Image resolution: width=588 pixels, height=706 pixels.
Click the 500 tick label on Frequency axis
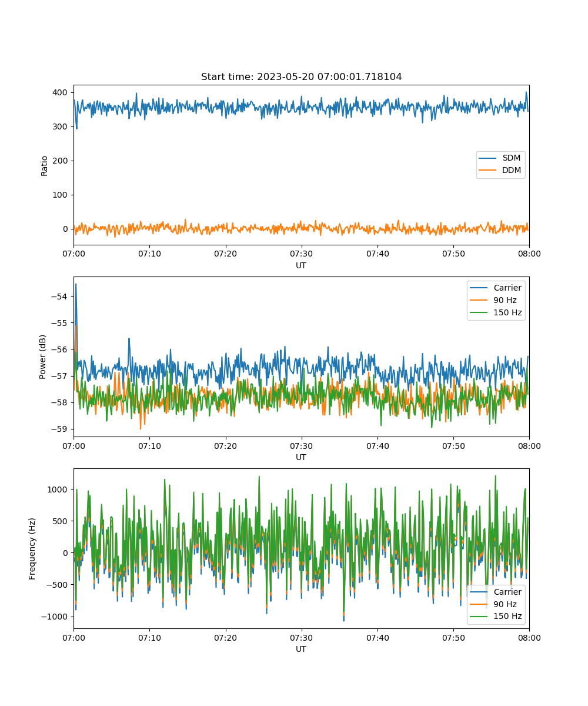pyautogui.click(x=61, y=521)
